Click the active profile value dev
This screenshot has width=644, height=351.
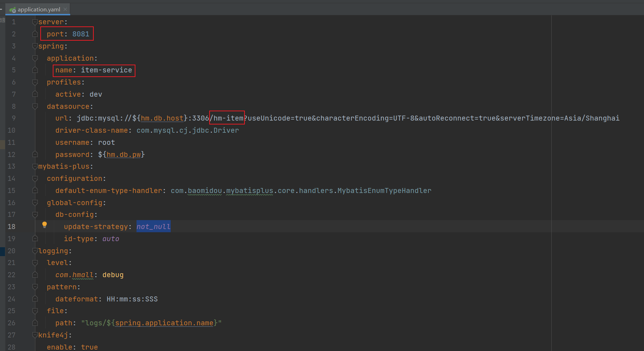pos(96,95)
